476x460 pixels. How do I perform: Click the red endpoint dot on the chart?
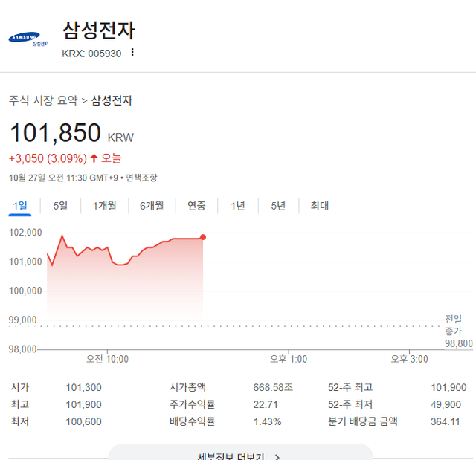point(203,237)
